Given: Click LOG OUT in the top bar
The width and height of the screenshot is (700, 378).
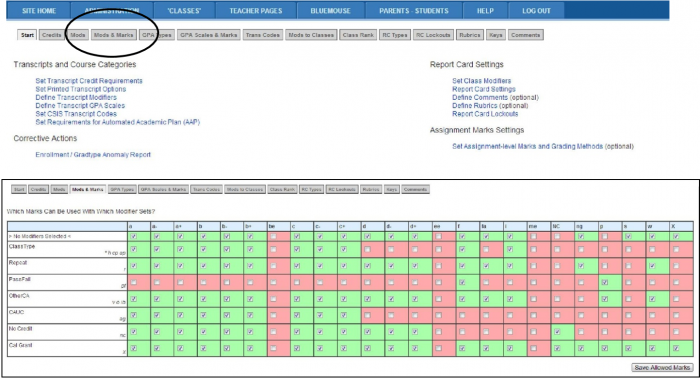Looking at the screenshot, I should click(x=536, y=11).
